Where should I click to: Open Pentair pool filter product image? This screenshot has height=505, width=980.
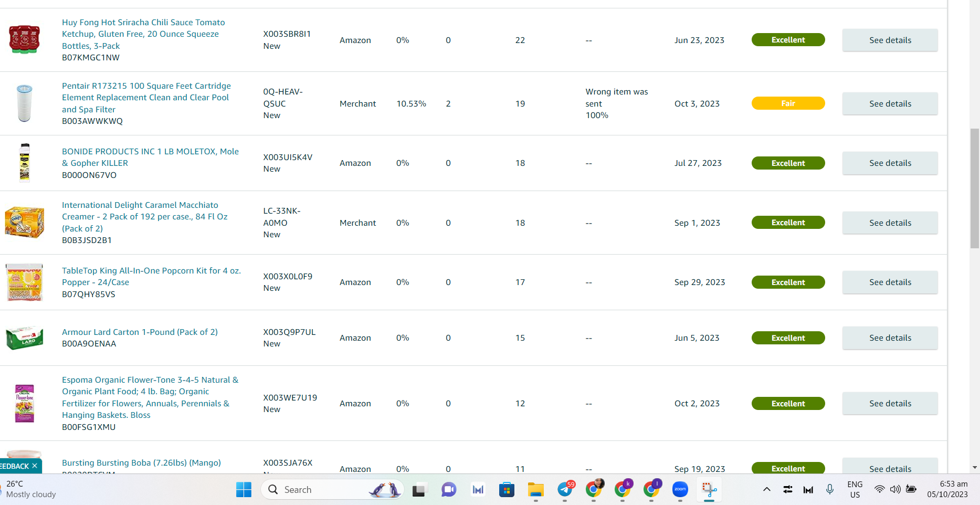coord(24,103)
